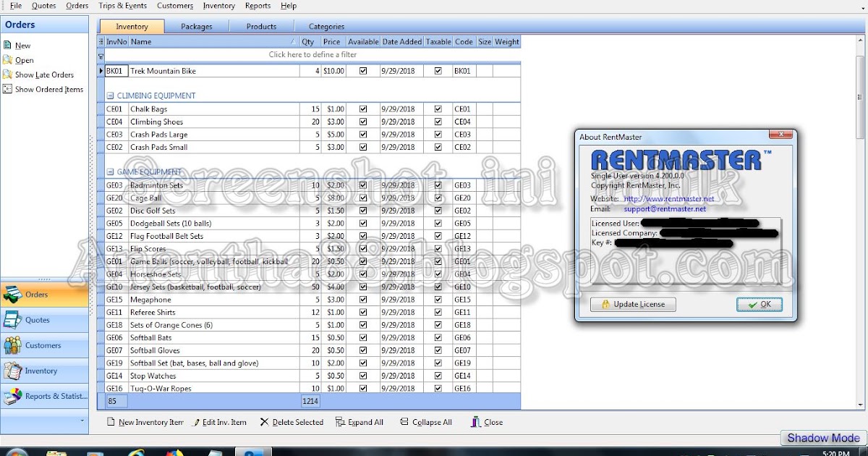Click the grid column chooser icon
868x456 pixels.
tap(101, 42)
